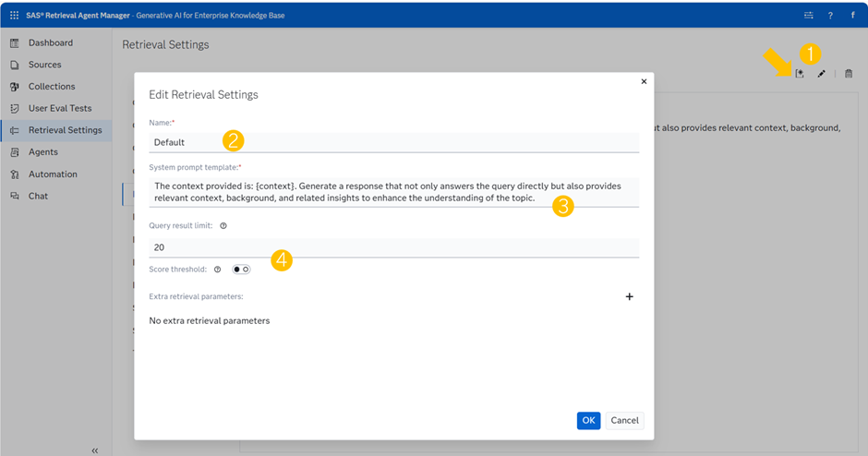Click the pencil edit icon
The width and height of the screenshot is (868, 456).
coord(822,74)
